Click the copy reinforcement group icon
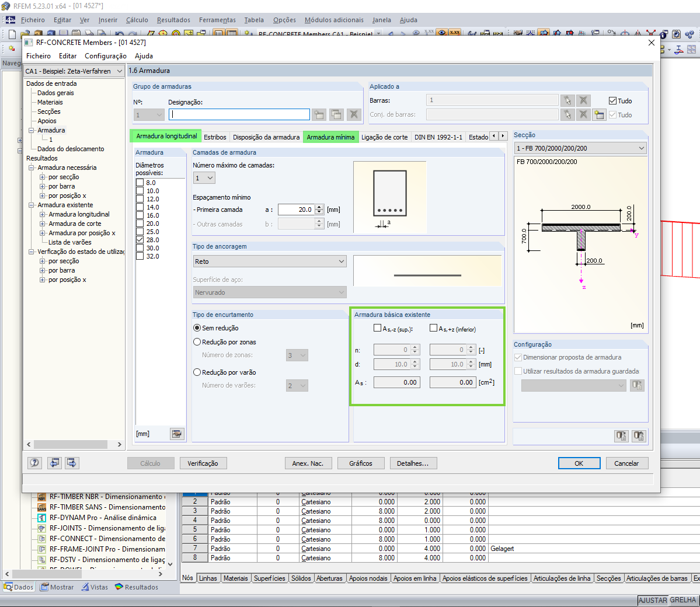 [336, 115]
